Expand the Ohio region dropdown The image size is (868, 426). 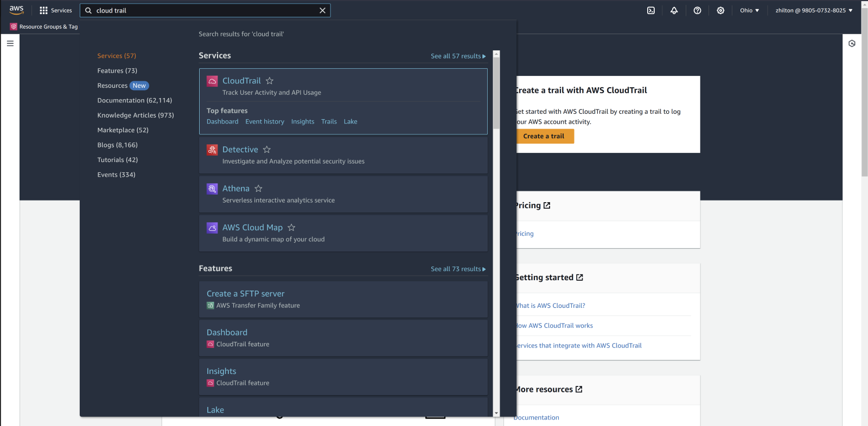749,10
